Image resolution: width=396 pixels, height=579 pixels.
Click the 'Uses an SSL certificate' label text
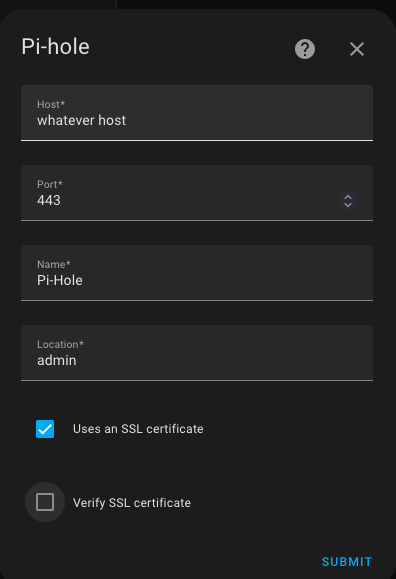point(138,429)
